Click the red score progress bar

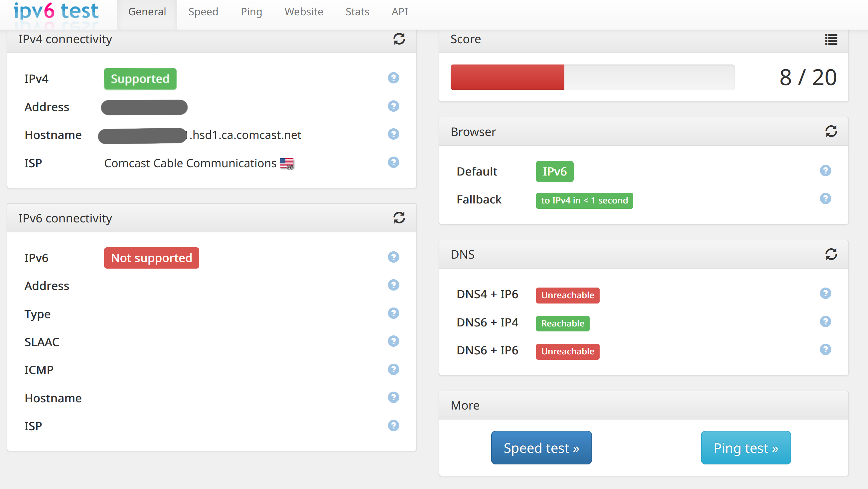507,77
